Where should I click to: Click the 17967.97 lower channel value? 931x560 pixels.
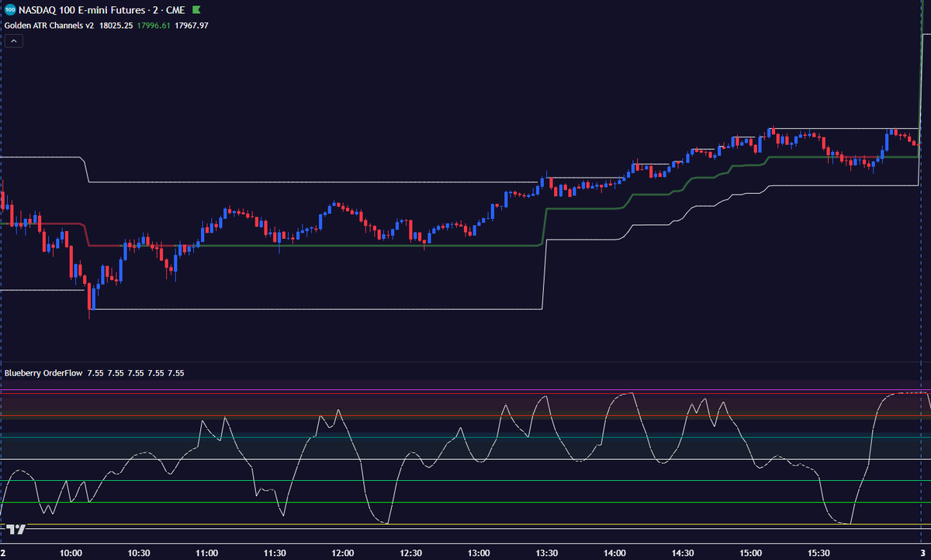click(x=192, y=25)
